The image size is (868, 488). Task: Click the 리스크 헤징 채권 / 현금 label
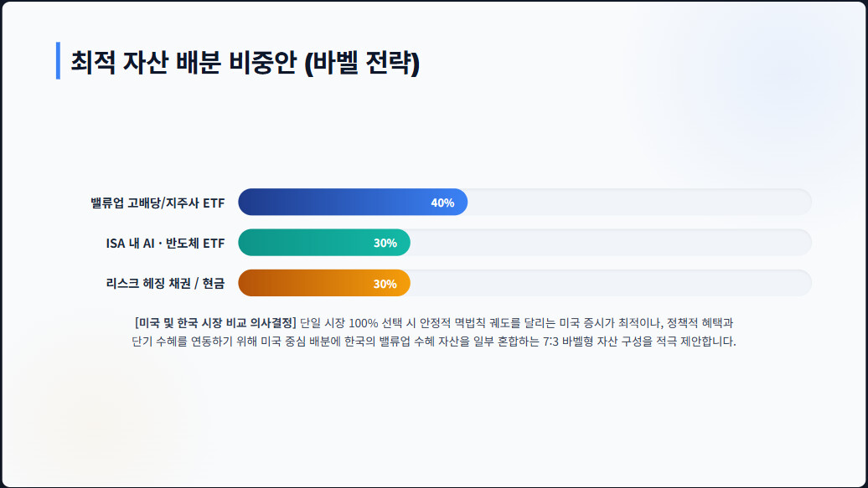click(166, 283)
